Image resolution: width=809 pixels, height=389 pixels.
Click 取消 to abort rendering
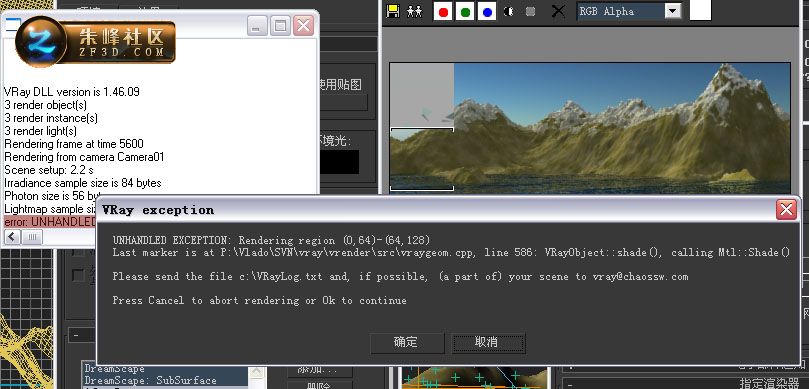[488, 343]
